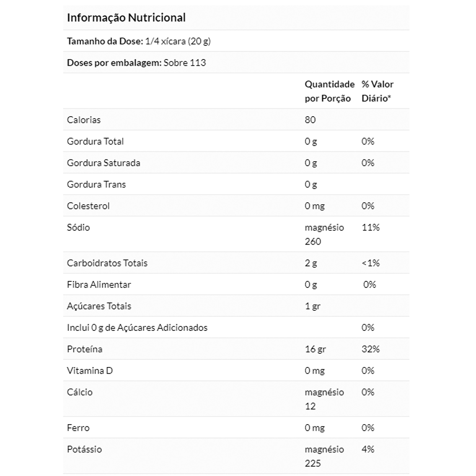Image resolution: width=476 pixels, height=476 pixels.
Task: Select the Tamanho da Dose row
Action: click(236, 41)
